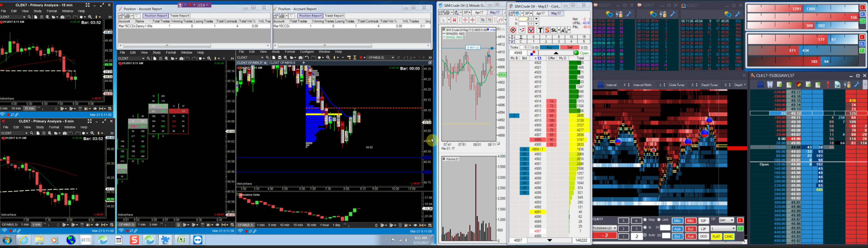Click Buy button in Crude Oil DOM
The height and width of the screenshot is (248, 868).
coord(550,48)
